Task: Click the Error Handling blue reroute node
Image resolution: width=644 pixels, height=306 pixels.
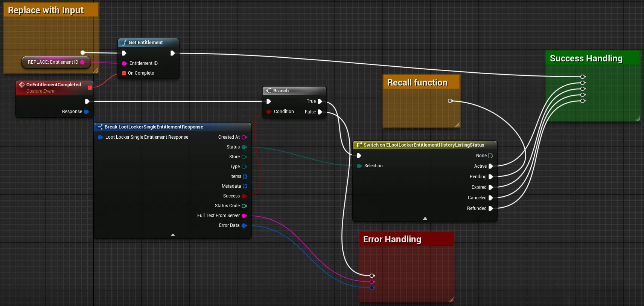Action: tap(372, 288)
